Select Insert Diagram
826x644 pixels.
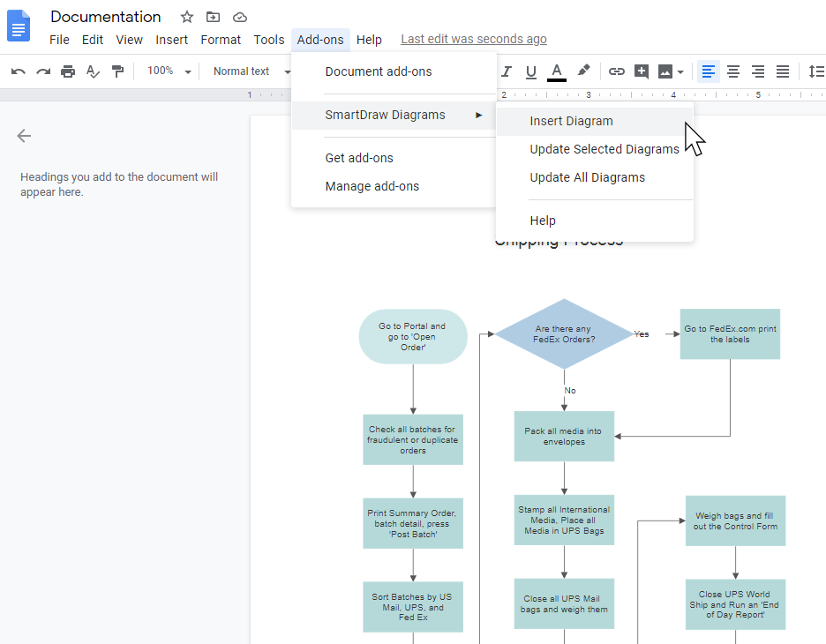click(594, 121)
